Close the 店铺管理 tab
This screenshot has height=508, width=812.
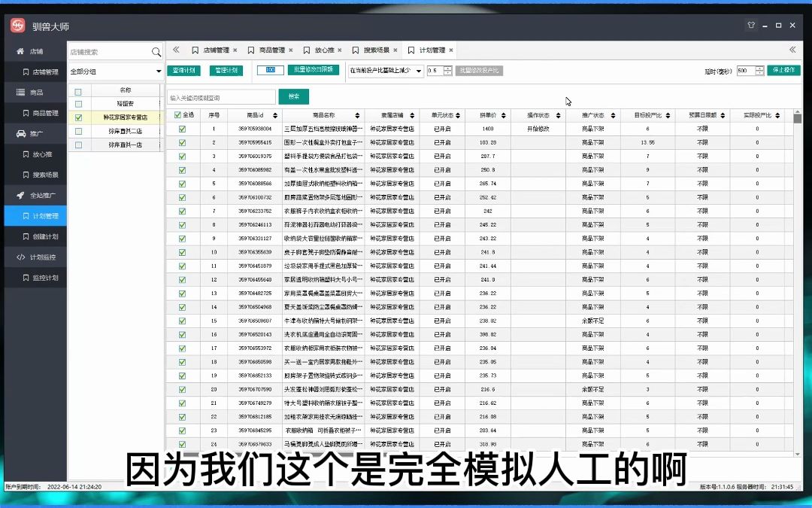click(x=235, y=50)
